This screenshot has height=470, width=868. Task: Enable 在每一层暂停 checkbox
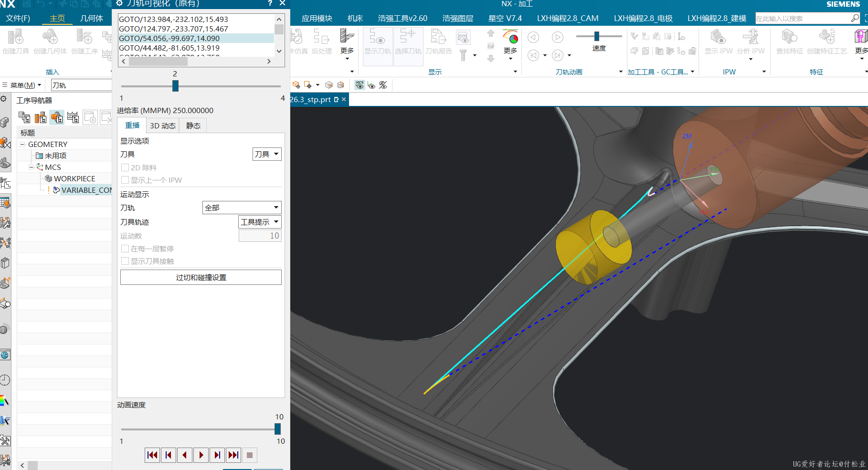pyautogui.click(x=125, y=249)
